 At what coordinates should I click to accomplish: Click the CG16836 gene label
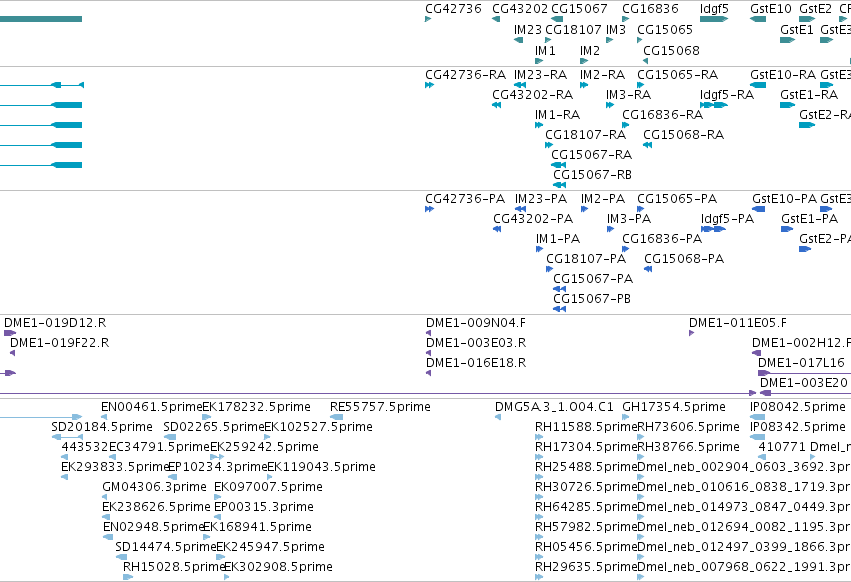[x=650, y=9]
